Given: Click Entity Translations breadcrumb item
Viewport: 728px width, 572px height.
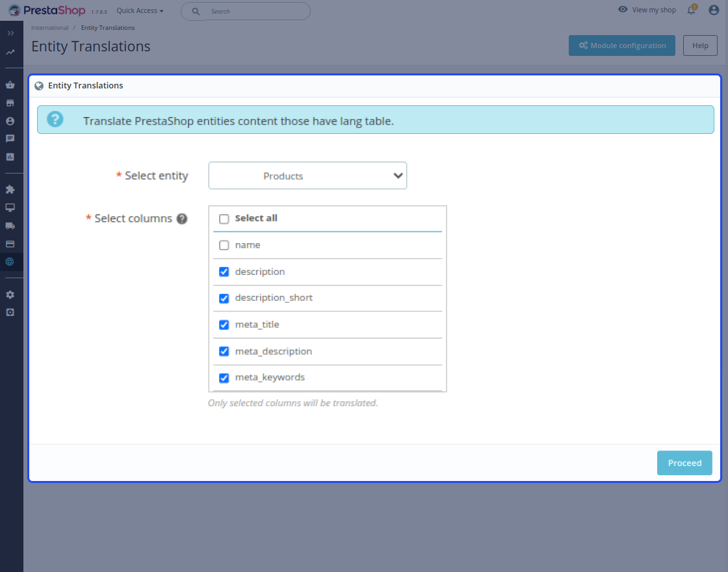Looking at the screenshot, I should click(x=108, y=28).
